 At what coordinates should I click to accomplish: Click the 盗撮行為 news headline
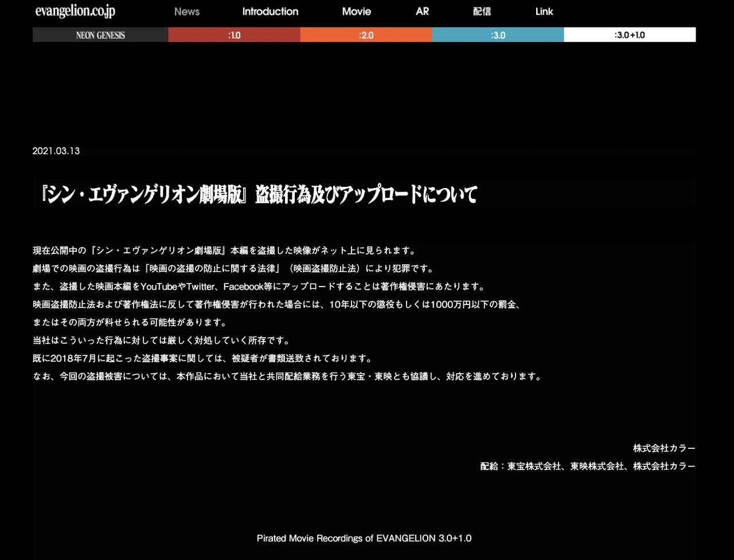click(258, 194)
